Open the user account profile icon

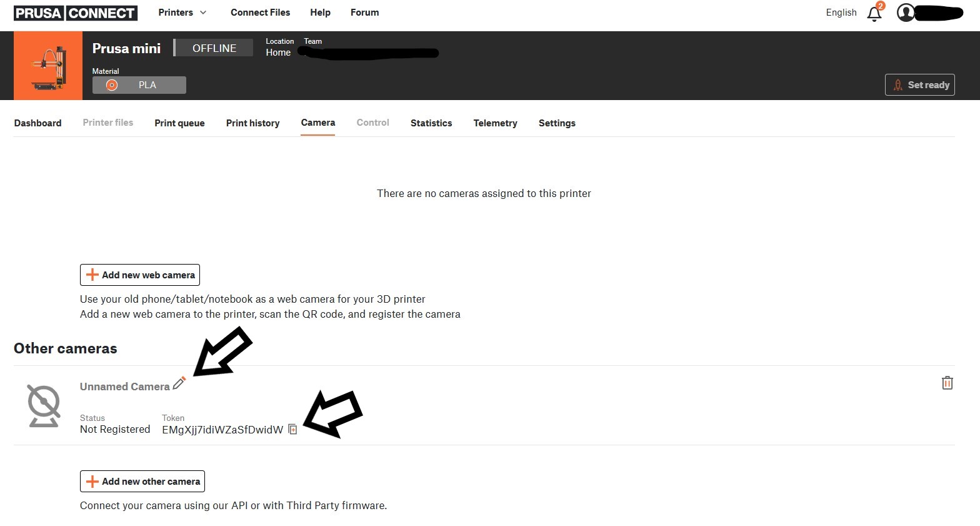[x=906, y=13]
